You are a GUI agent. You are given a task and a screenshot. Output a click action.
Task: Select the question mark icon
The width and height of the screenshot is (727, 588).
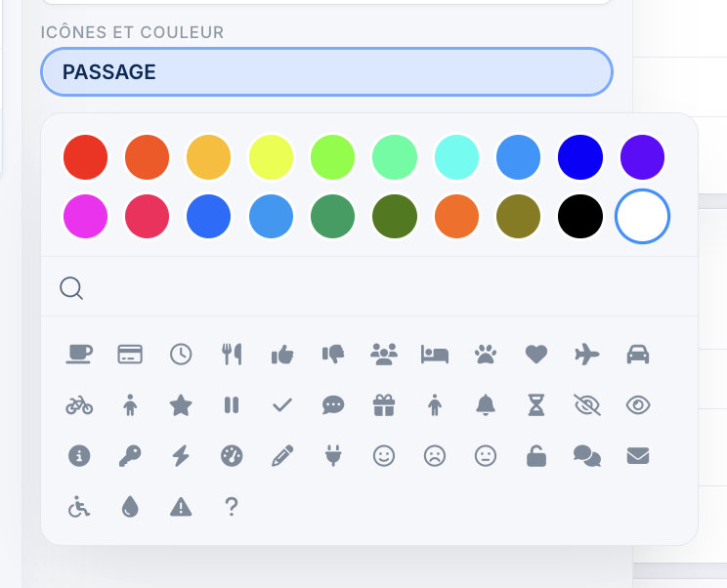pos(232,507)
